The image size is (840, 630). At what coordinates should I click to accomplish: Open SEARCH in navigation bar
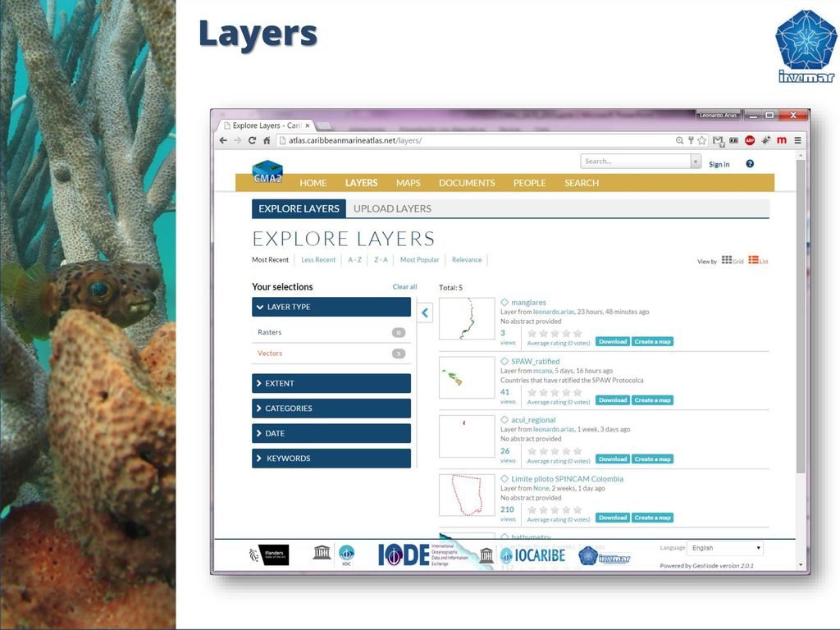[582, 183]
